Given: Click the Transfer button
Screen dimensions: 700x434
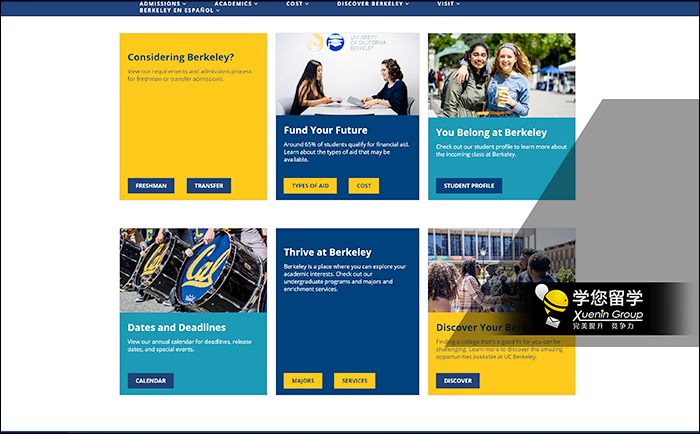Looking at the screenshot, I should tap(208, 186).
